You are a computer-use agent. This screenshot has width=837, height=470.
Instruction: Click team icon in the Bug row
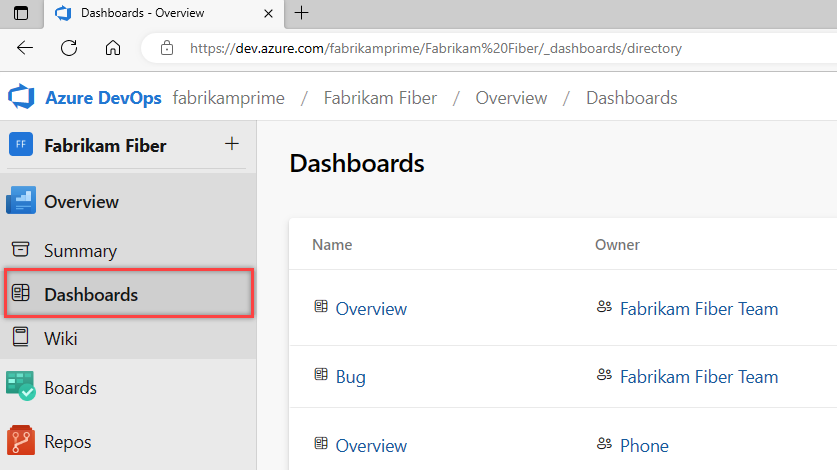(604, 375)
